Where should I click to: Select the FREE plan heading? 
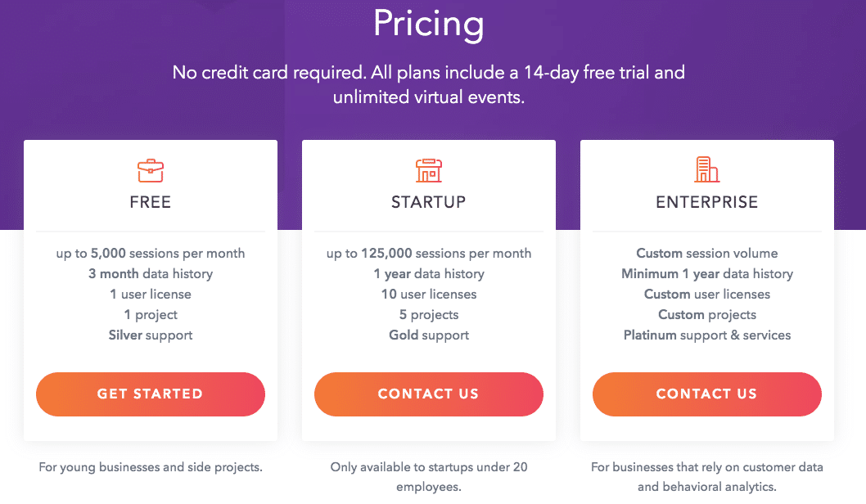150,201
